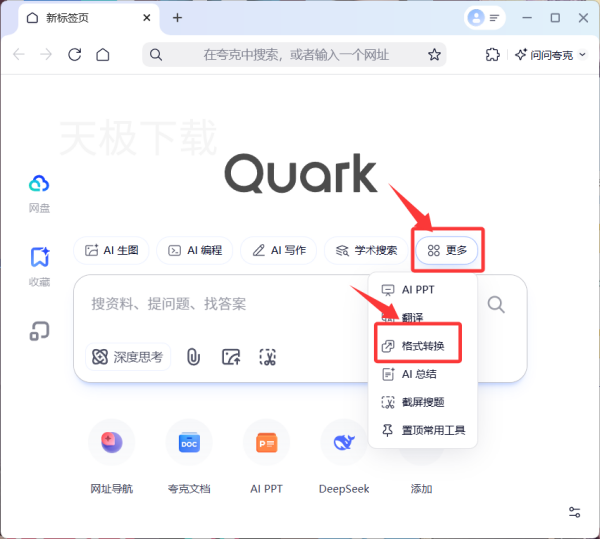The height and width of the screenshot is (539, 600).
Task: Open the 收藏 bookmarks sidebar icon
Action: (40, 257)
